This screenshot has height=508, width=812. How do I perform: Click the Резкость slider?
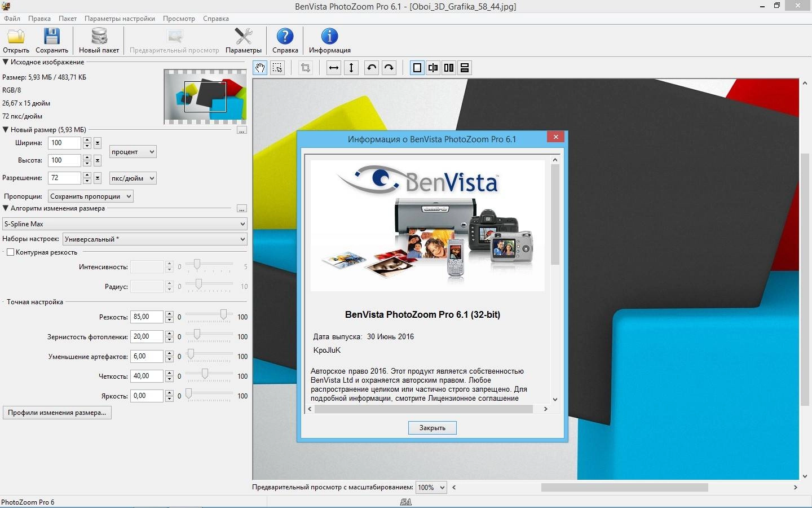[x=209, y=316]
